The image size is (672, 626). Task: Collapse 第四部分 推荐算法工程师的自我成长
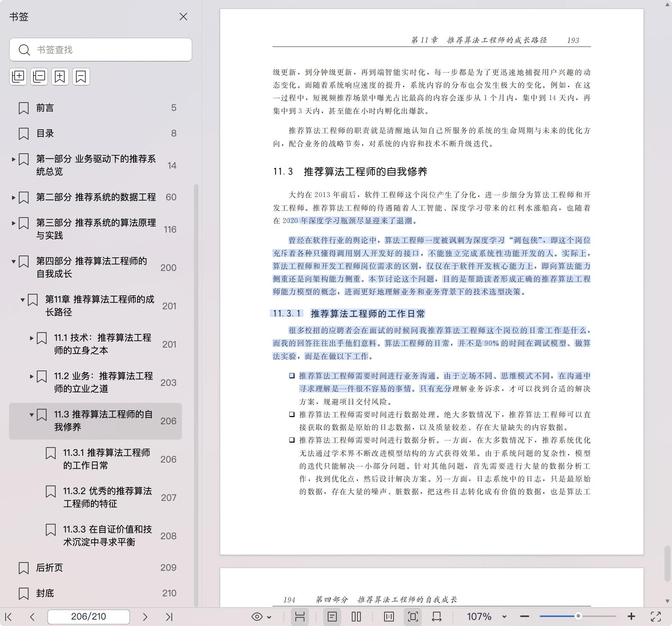[14, 262]
